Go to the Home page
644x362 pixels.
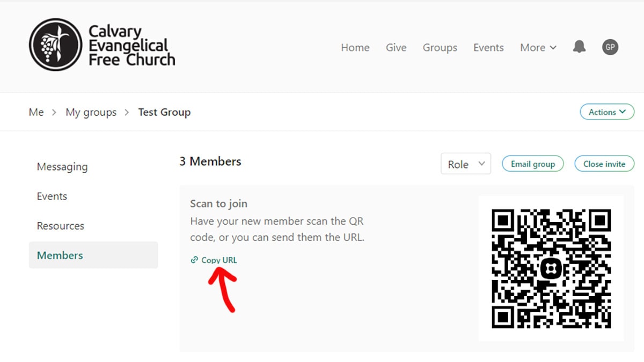tap(355, 48)
